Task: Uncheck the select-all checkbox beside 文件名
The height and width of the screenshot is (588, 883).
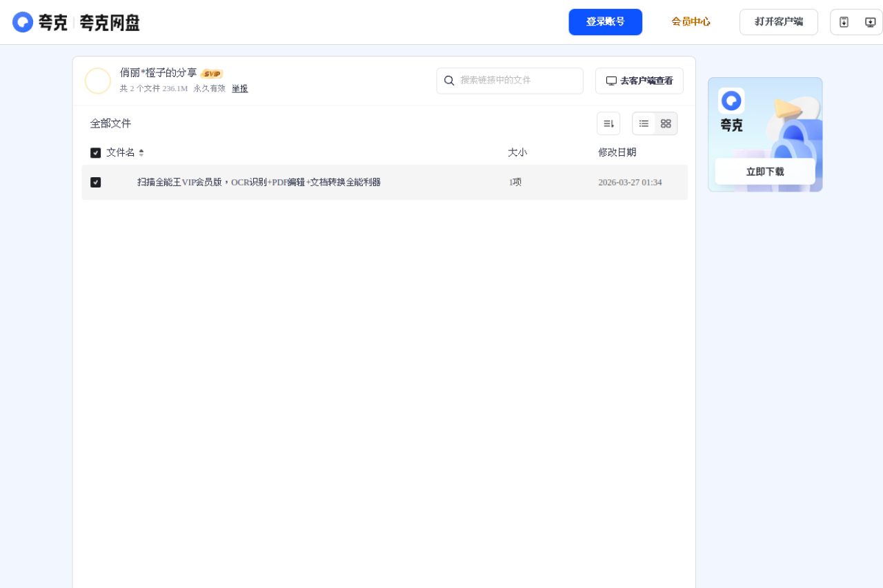Action: [96, 152]
